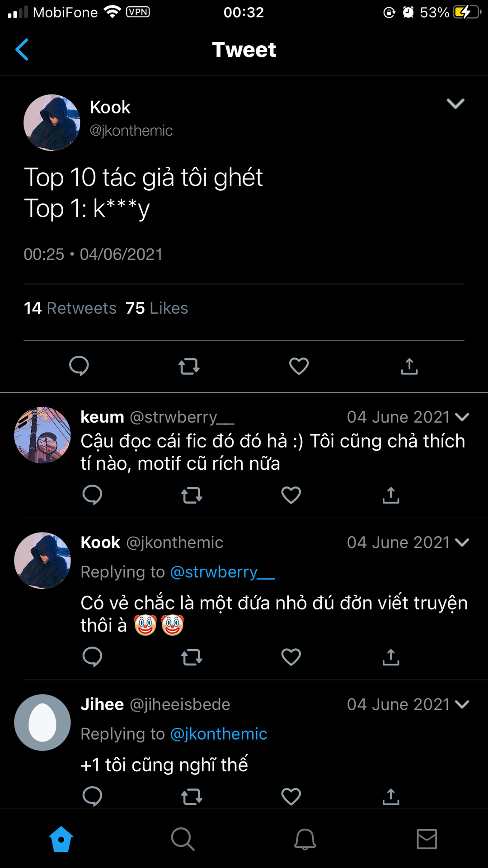This screenshot has height=868, width=488.
Task: Open keum's profile picture
Action: click(42, 435)
